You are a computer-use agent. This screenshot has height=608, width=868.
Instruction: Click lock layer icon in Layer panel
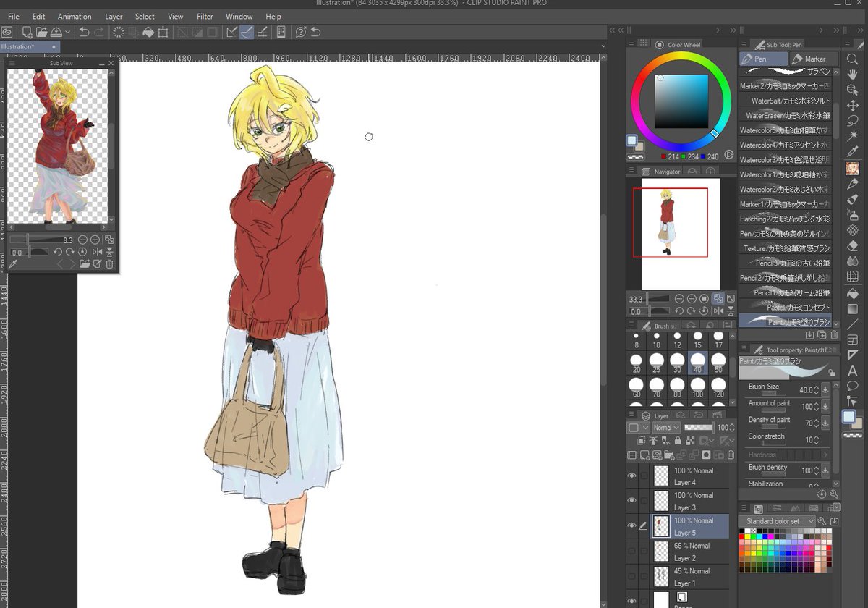pyautogui.click(x=677, y=441)
